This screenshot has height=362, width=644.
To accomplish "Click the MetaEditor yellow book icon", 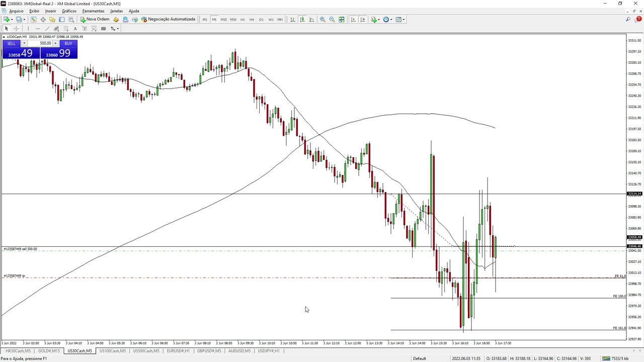I will (x=116, y=20).
